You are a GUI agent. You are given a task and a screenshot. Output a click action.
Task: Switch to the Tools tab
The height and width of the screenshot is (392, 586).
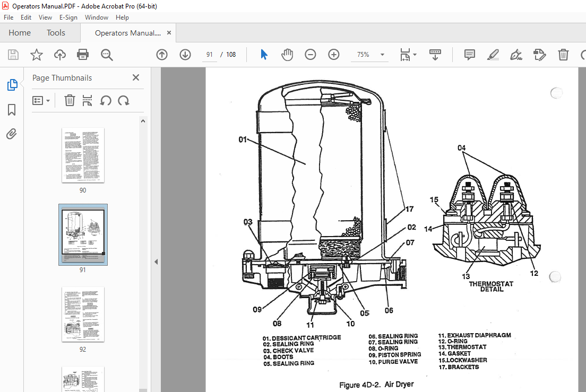point(56,33)
